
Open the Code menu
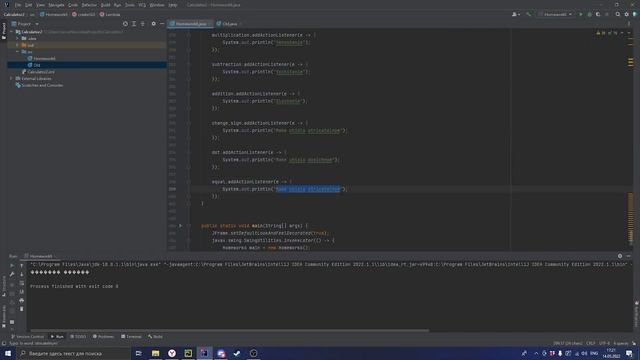(x=73, y=5)
